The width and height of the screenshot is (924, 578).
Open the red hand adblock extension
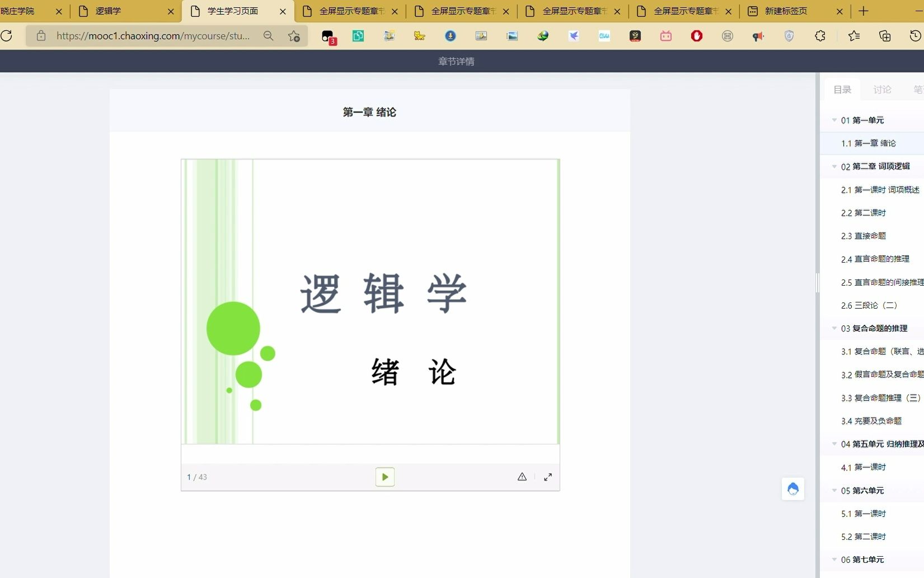tap(697, 36)
